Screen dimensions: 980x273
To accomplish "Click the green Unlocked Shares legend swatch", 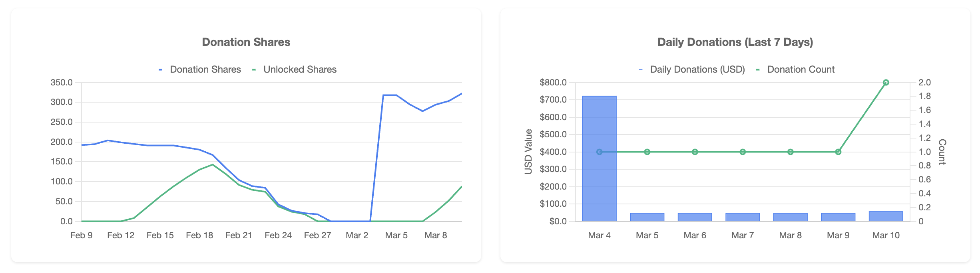I will click(254, 70).
